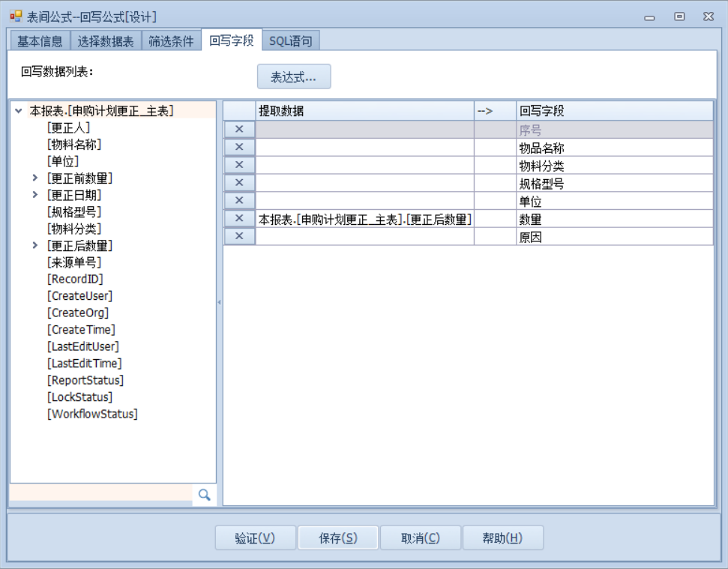This screenshot has height=569, width=728.
Task: Expand the [更正日期] tree node
Action: [x=34, y=195]
